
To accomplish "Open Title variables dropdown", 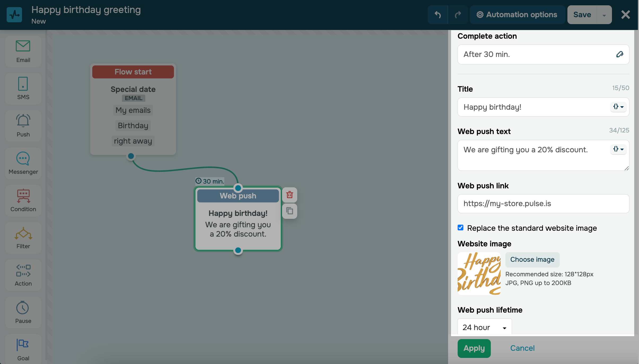I will (618, 107).
